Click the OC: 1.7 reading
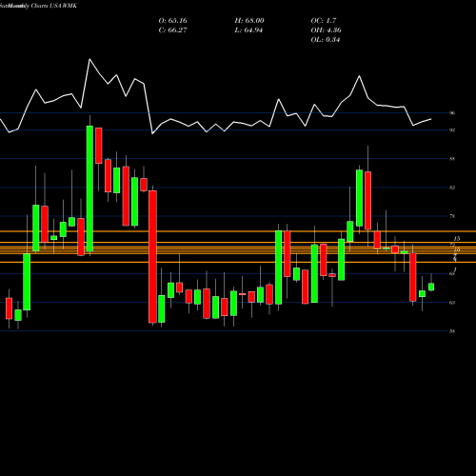 coord(324,21)
